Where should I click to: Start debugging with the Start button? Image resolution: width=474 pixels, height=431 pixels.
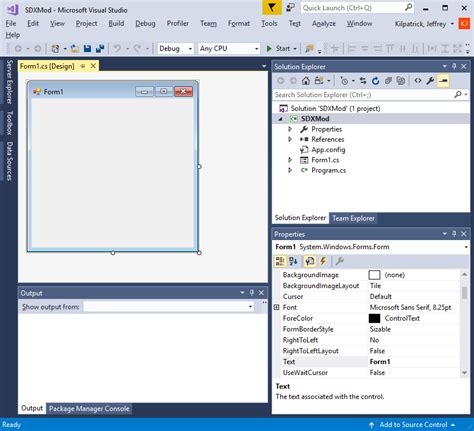[279, 49]
